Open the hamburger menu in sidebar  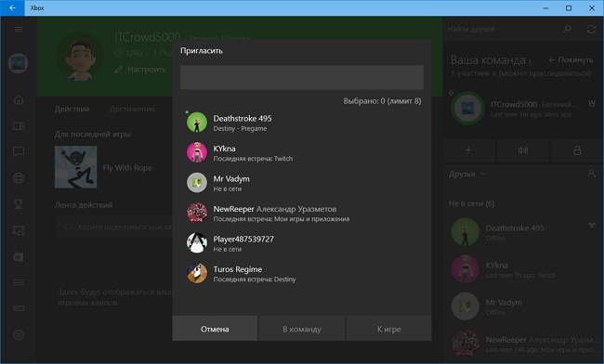(18, 29)
